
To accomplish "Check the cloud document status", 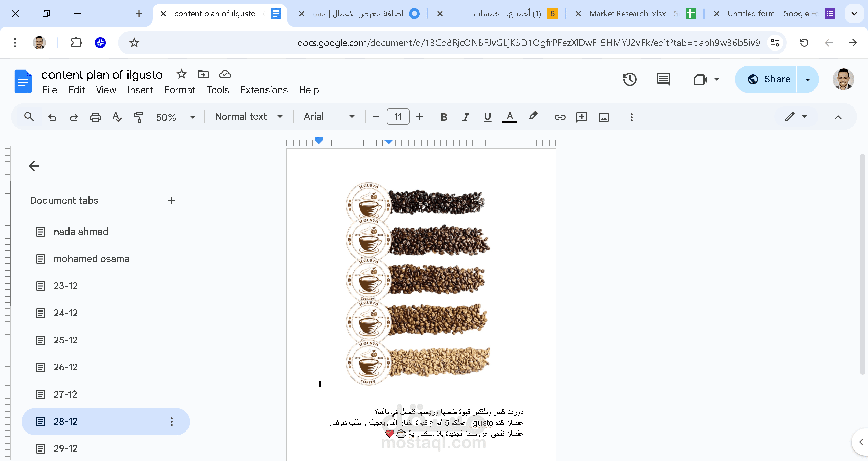I will (x=225, y=74).
